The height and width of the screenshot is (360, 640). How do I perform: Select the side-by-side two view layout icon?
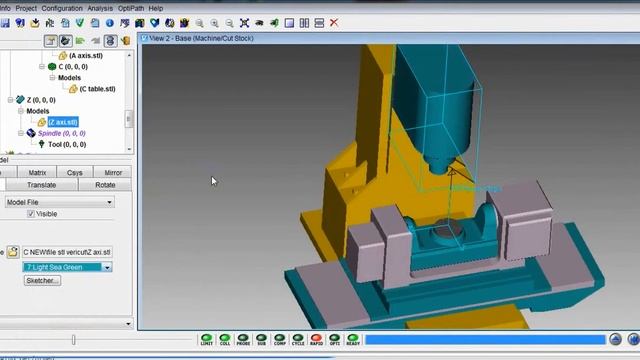[x=304, y=23]
